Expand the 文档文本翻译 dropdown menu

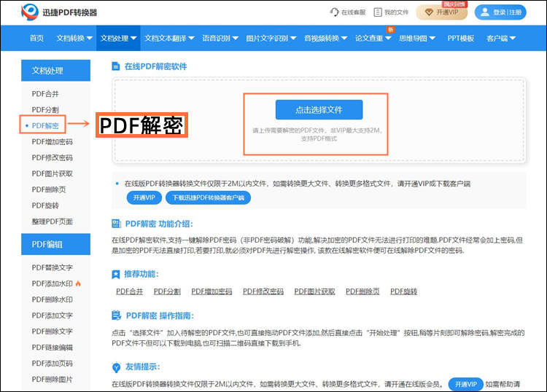(x=191, y=39)
